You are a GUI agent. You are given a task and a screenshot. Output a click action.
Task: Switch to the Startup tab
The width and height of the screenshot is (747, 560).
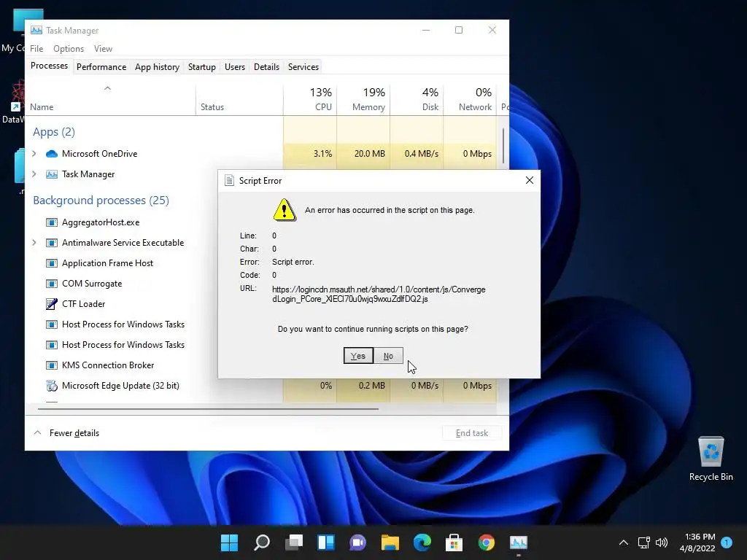point(202,67)
